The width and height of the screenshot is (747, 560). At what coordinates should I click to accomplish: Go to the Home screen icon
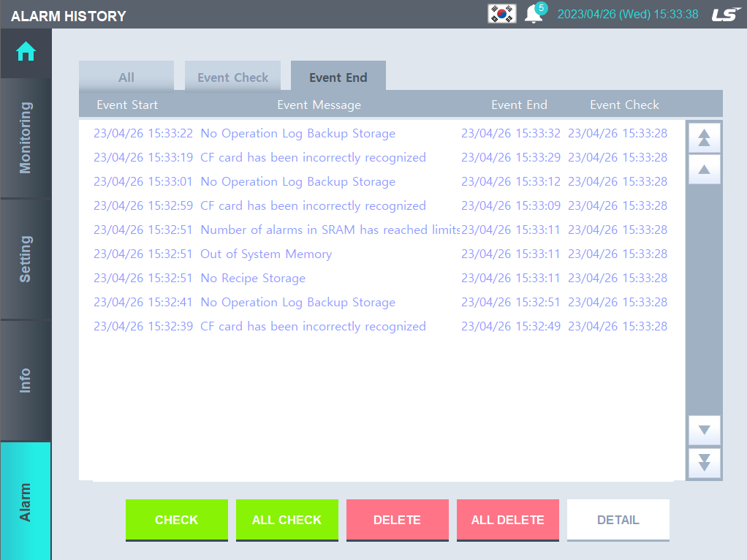[26, 52]
